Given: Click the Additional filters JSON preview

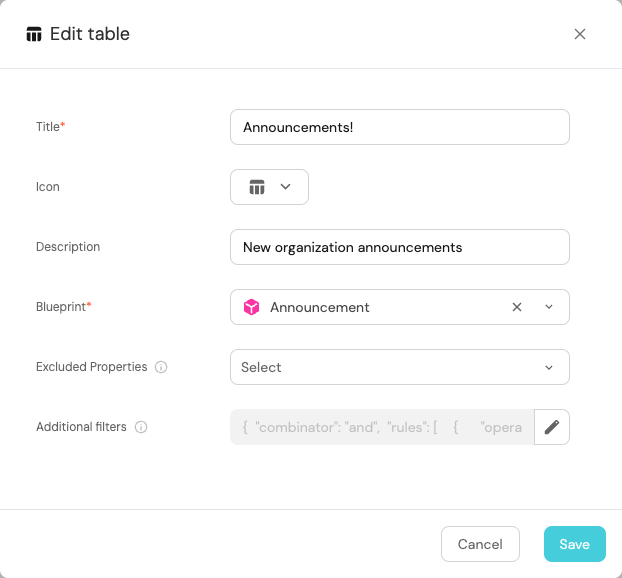Looking at the screenshot, I should (x=382, y=427).
